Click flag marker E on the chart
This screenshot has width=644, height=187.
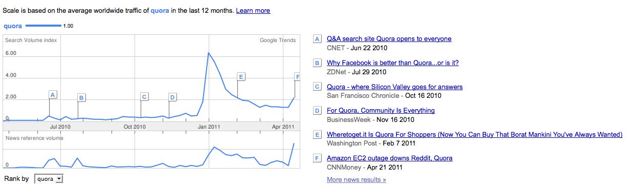[x=241, y=77]
